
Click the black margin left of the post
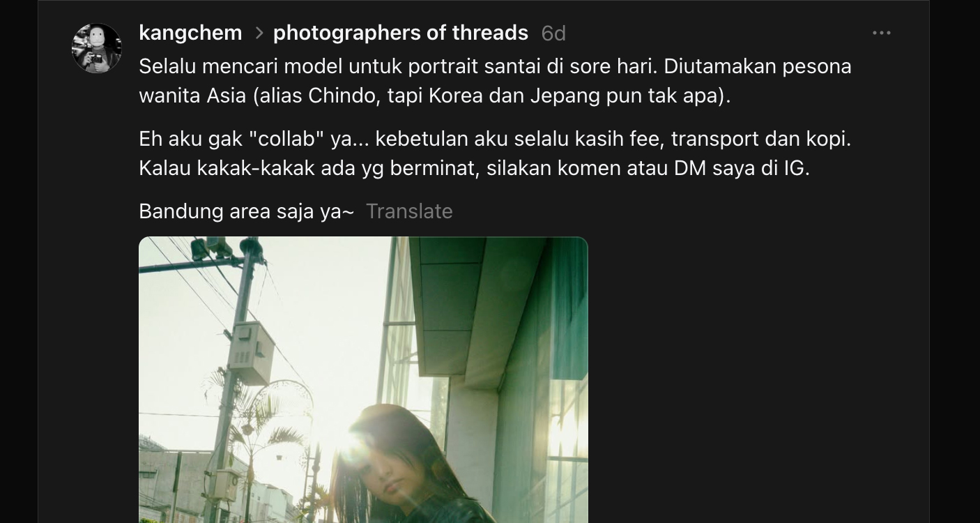tap(19, 261)
